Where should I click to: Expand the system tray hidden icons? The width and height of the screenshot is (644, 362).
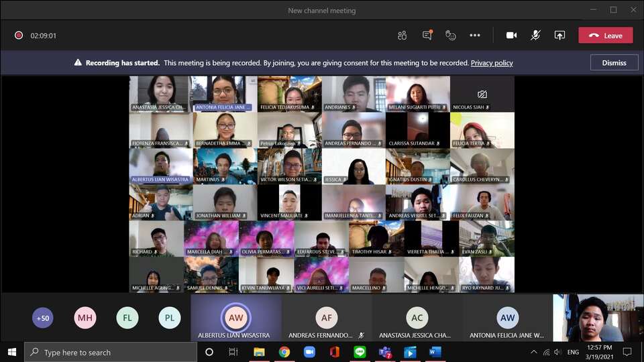[533, 352]
